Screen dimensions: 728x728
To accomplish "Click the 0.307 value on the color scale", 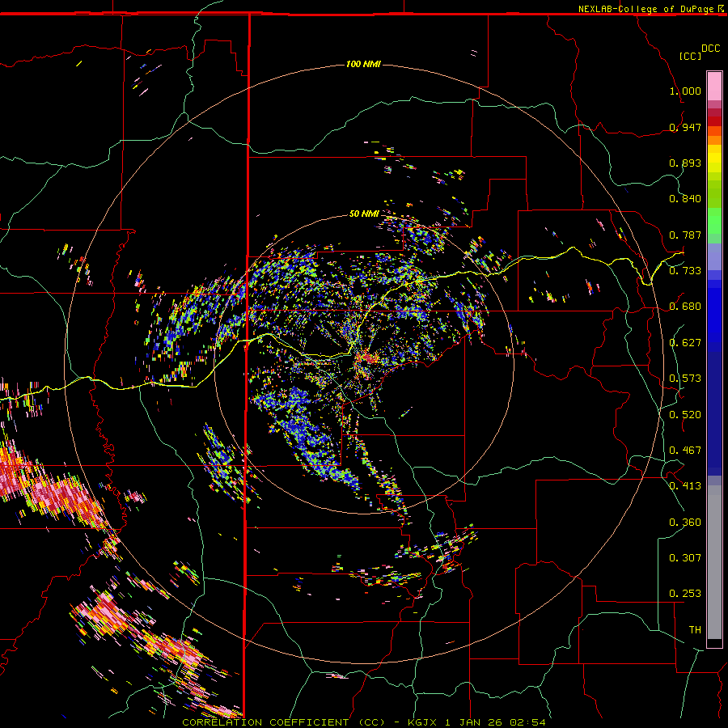I will pos(685,558).
